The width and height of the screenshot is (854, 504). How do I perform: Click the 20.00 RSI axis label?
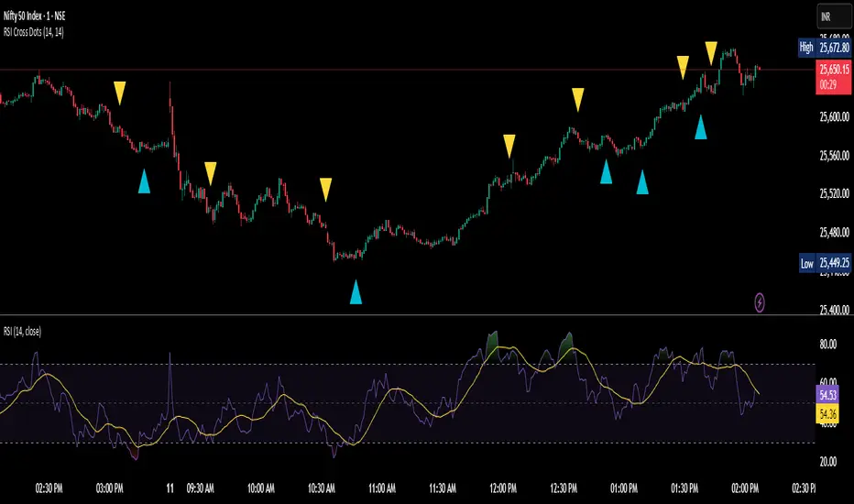click(x=827, y=462)
